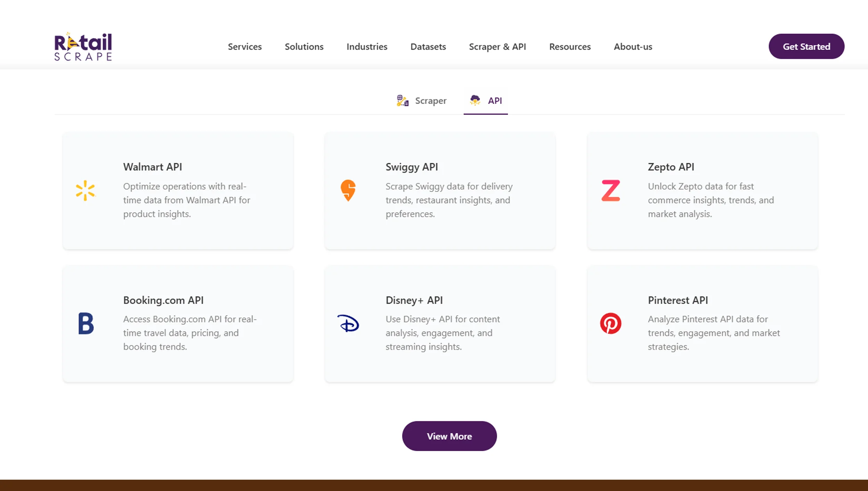This screenshot has height=491, width=868.
Task: Select the API tab
Action: click(x=494, y=100)
